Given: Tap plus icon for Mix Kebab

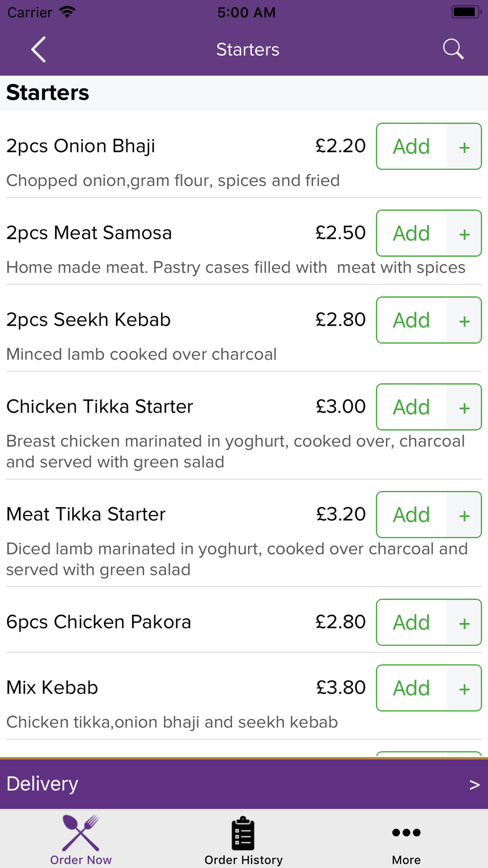Looking at the screenshot, I should pyautogui.click(x=464, y=688).
